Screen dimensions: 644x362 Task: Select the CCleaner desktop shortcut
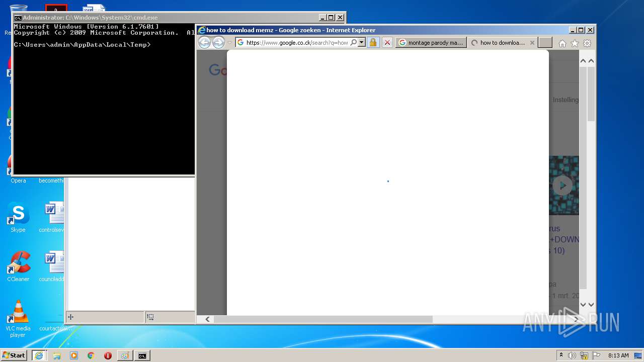click(x=18, y=267)
